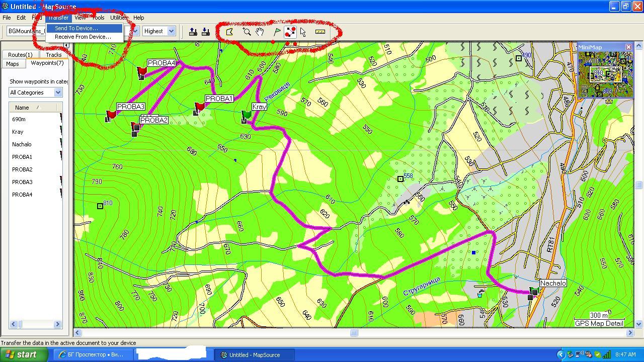Screen dimensions: 644x362
Task: Open the Utilities menu
Action: 119,18
